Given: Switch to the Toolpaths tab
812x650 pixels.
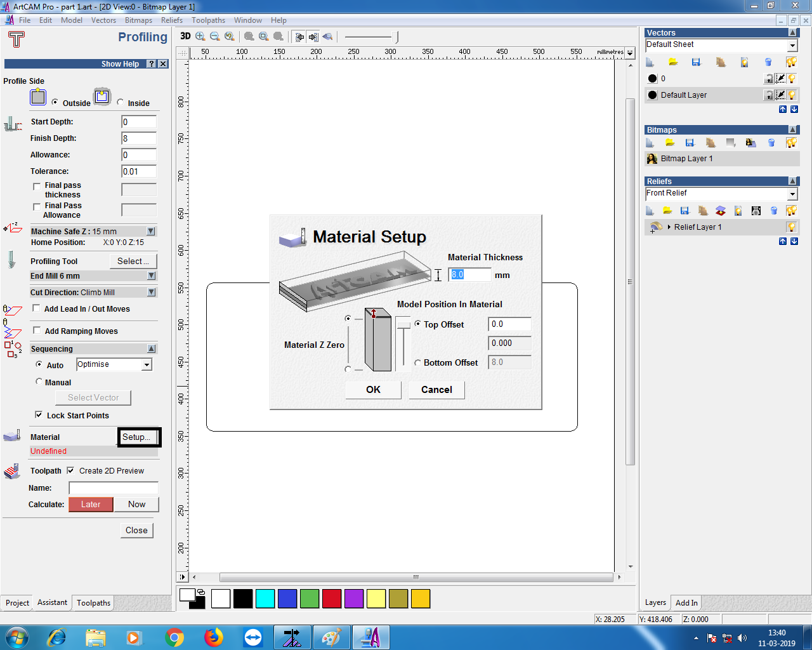Looking at the screenshot, I should (93, 603).
